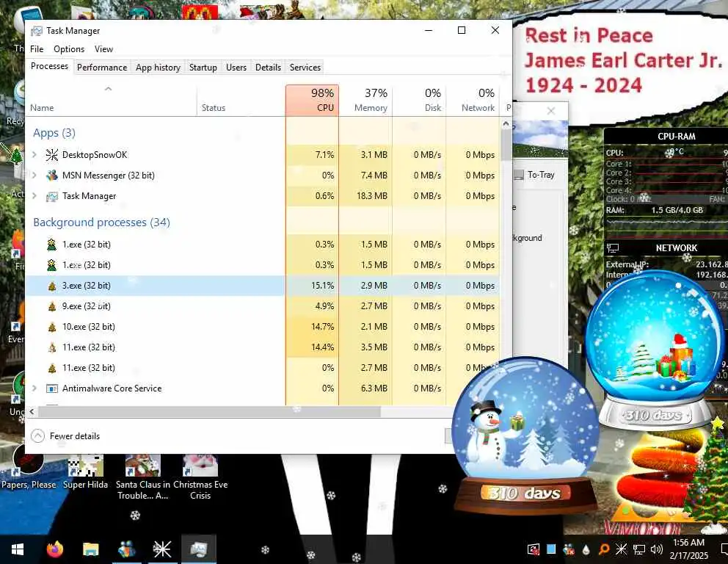Click the snowflake icon in system tray

tap(621, 549)
